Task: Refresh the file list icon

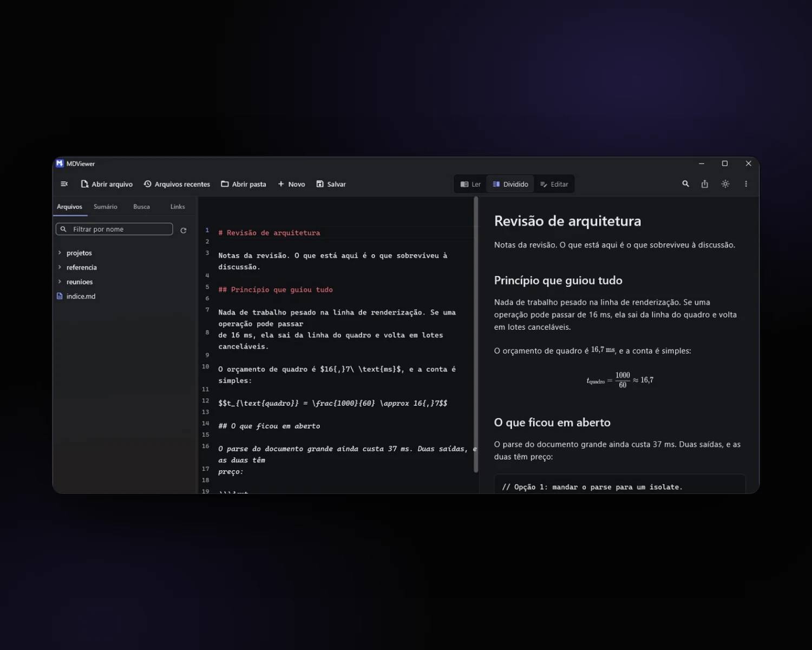Action: [184, 230]
